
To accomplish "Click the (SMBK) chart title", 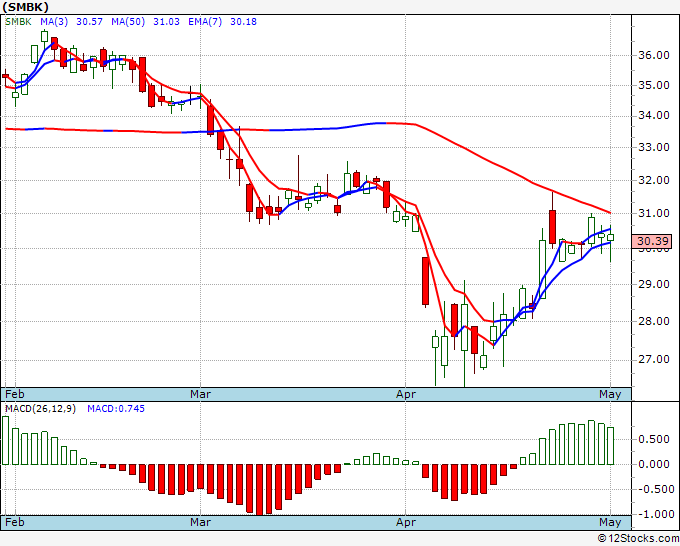I will (x=26, y=7).
